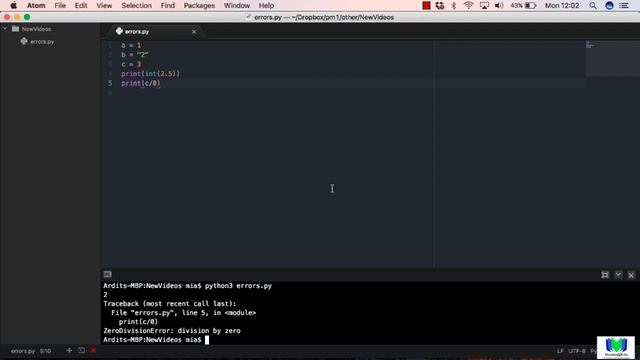Click the cursor position in status bar

pyautogui.click(x=45, y=351)
